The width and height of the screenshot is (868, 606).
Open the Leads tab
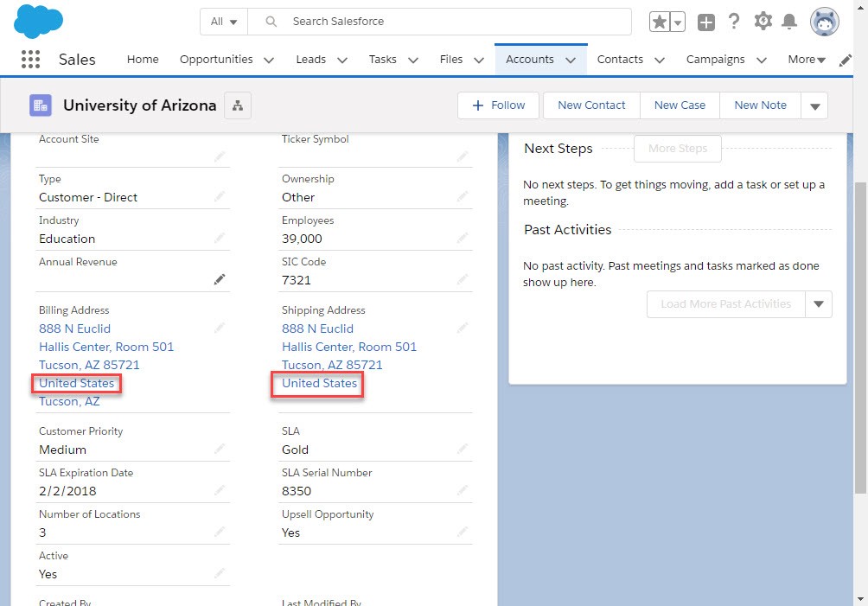click(x=311, y=59)
